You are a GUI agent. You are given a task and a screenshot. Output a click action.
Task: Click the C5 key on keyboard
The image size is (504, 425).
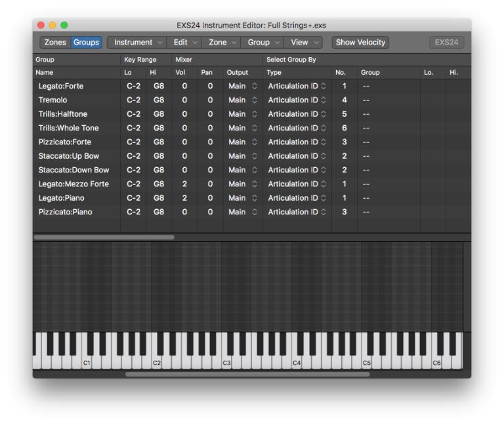point(367,363)
